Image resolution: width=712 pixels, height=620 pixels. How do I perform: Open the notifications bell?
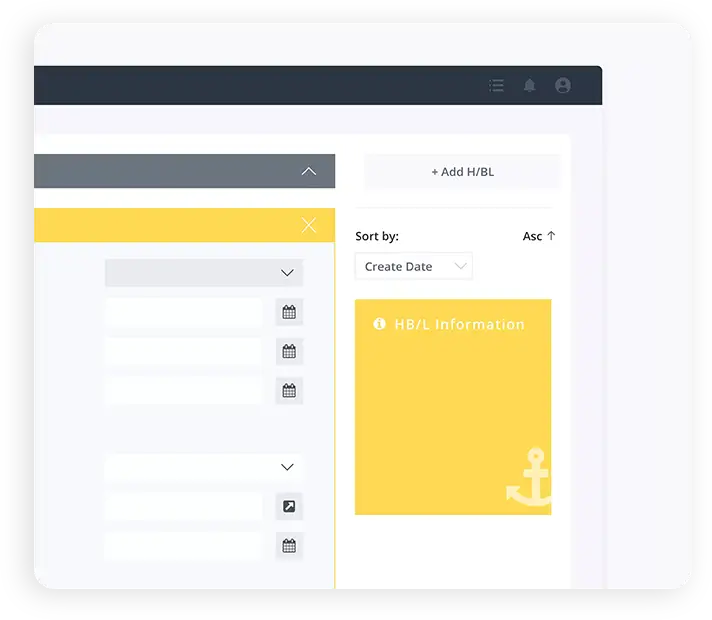click(x=530, y=86)
